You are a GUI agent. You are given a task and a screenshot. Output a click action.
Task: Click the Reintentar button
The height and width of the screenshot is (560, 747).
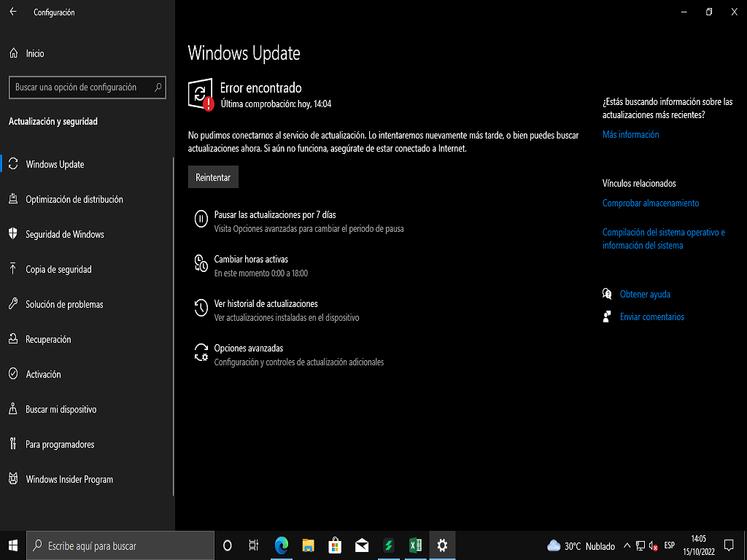213,177
